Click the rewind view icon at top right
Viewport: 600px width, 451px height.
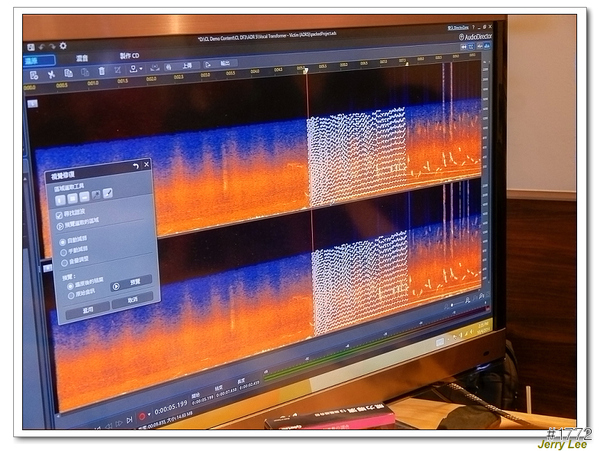[463, 47]
